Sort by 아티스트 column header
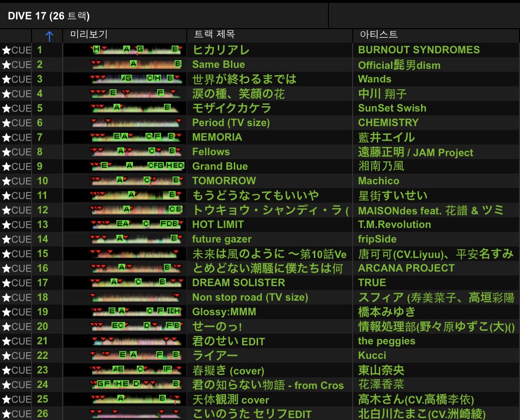 pos(379,34)
